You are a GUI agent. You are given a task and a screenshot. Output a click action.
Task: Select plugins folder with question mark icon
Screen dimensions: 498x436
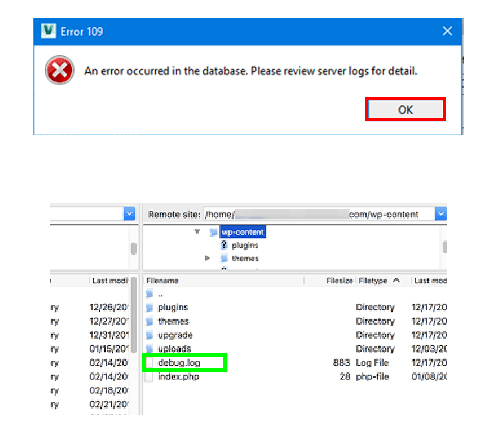[244, 245]
